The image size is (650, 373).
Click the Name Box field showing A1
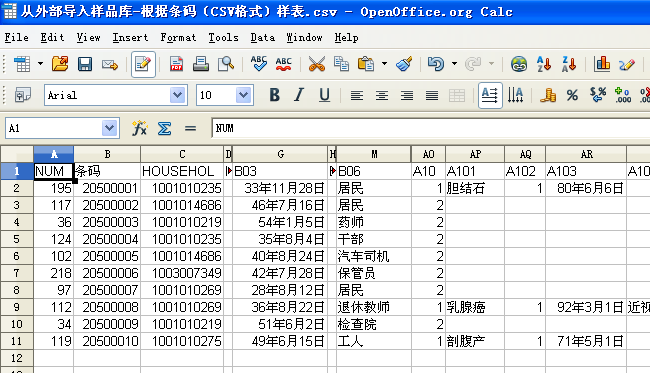pyautogui.click(x=54, y=128)
